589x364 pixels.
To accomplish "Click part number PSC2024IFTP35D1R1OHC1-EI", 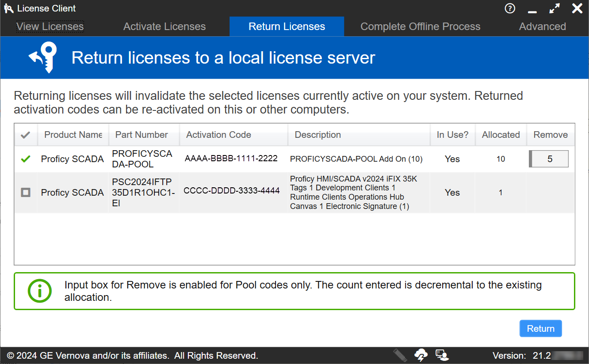I will pos(143,193).
